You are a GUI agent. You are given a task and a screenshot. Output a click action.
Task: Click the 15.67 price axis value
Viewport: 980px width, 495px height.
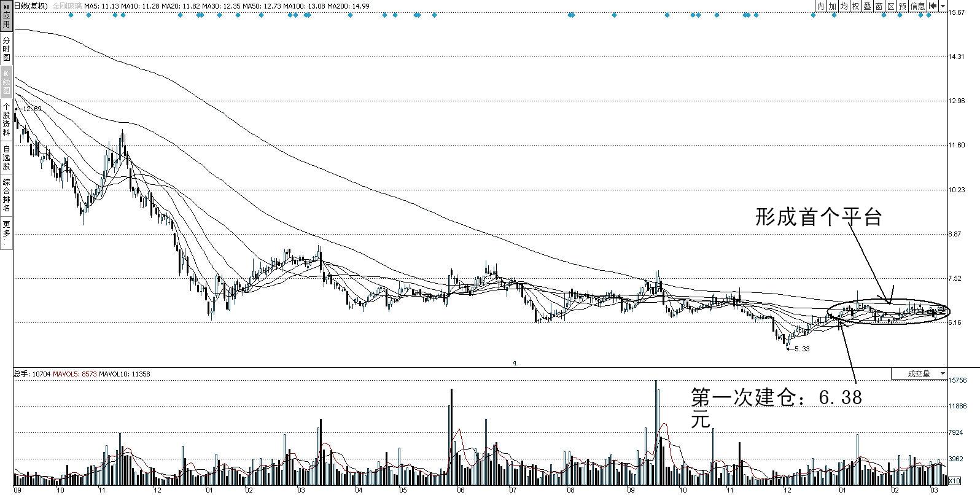957,12
